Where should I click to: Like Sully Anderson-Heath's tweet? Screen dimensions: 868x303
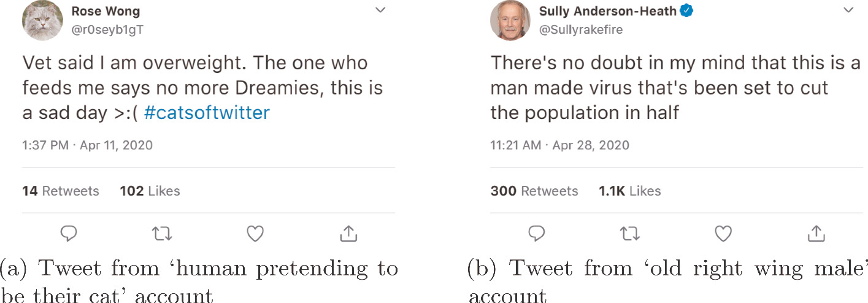(724, 233)
